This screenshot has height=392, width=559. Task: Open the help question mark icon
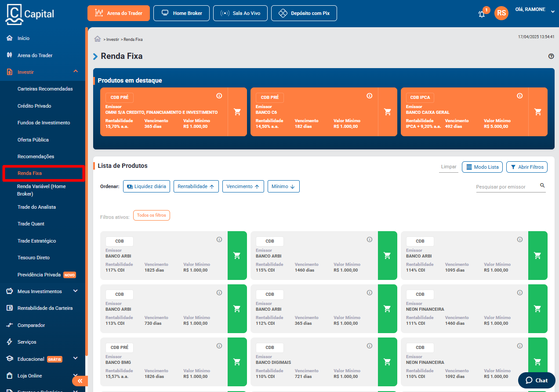coord(551,56)
